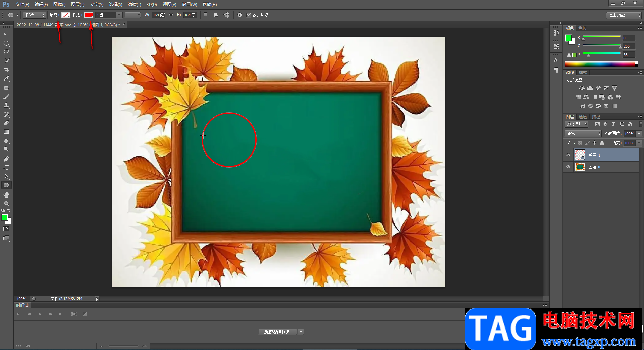Add a Color Balance adjustment
The width and height of the screenshot is (644, 350).
tap(586, 97)
